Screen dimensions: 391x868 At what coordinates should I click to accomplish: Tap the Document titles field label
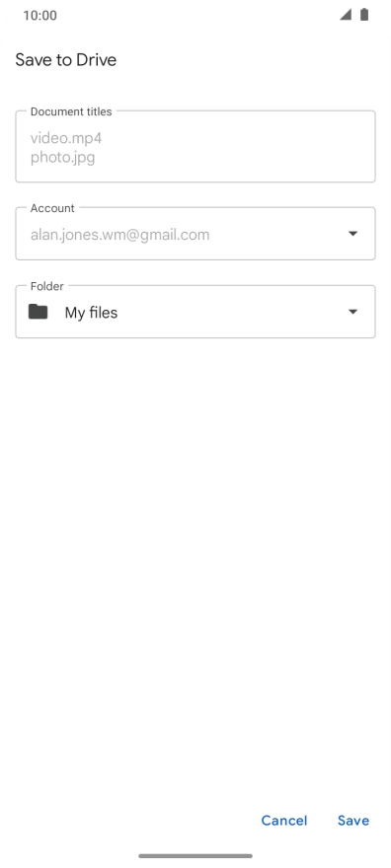71,111
